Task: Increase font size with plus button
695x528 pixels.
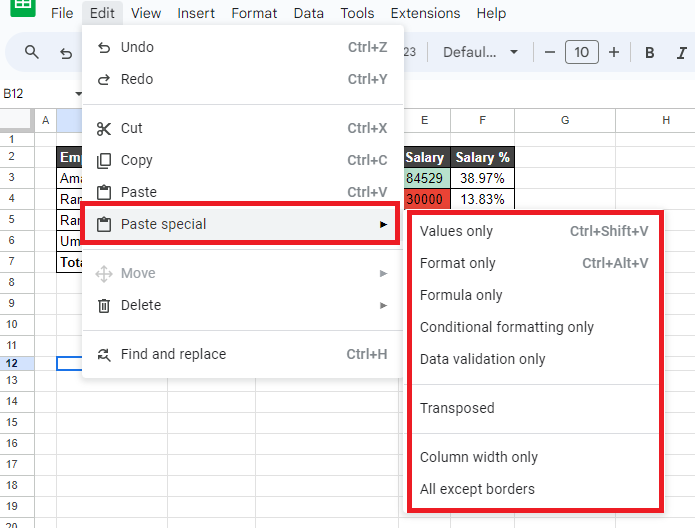Action: (614, 52)
